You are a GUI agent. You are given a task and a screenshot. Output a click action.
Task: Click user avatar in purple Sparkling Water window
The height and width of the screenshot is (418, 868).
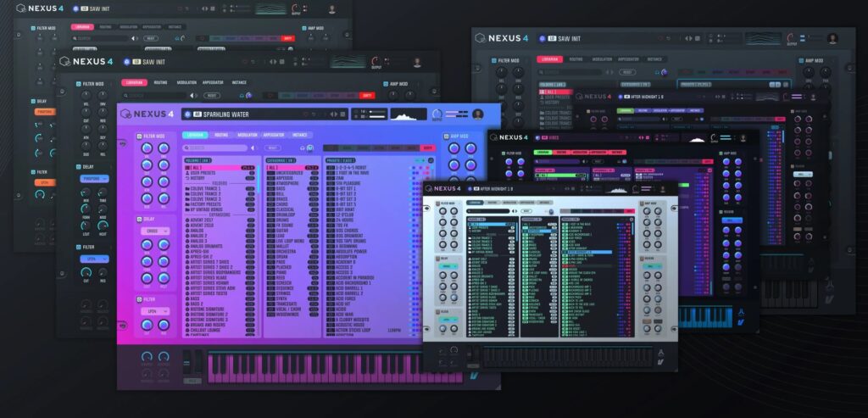[x=478, y=114]
